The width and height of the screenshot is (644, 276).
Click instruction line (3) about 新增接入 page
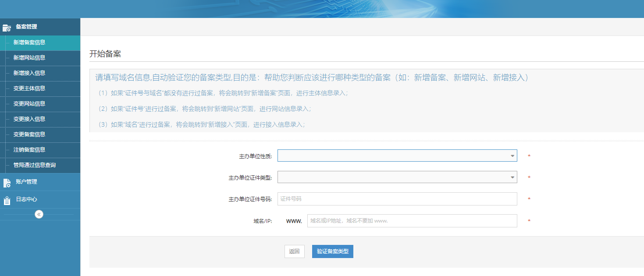point(200,124)
